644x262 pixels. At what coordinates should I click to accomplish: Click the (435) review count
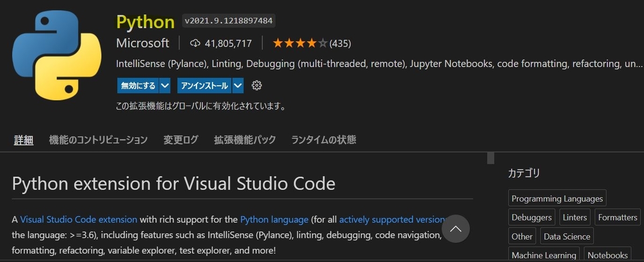340,43
